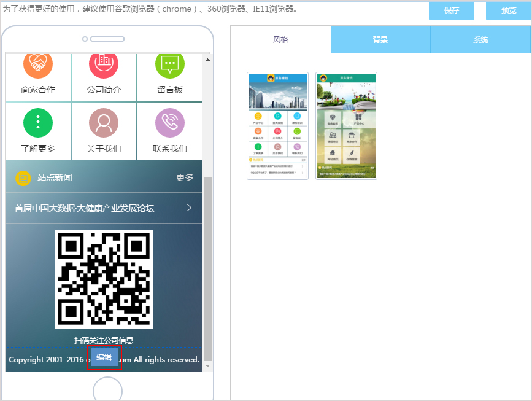Click the 关于我们 label text

tap(104, 149)
